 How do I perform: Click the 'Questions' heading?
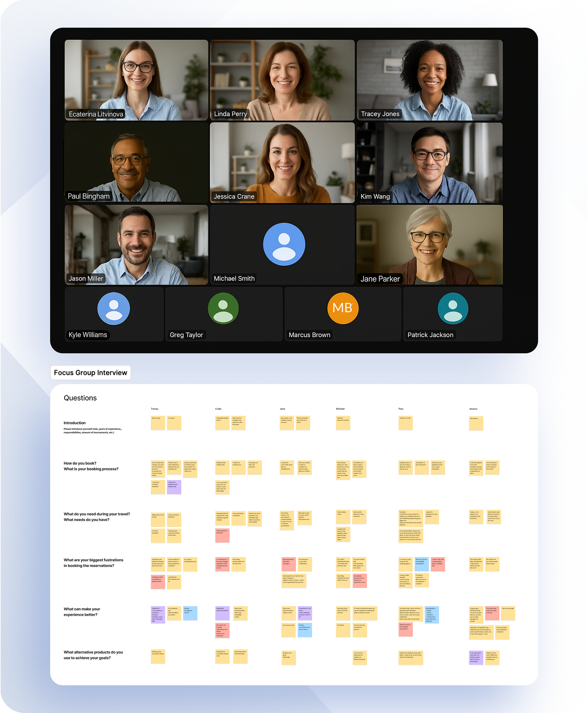(80, 398)
